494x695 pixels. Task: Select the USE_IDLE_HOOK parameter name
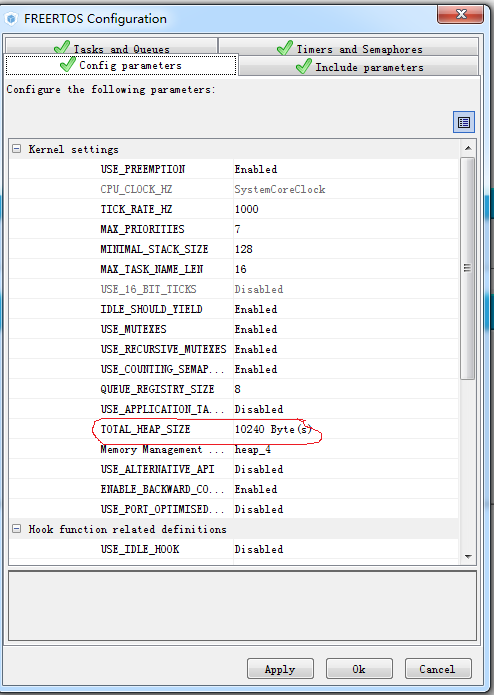coord(140,549)
